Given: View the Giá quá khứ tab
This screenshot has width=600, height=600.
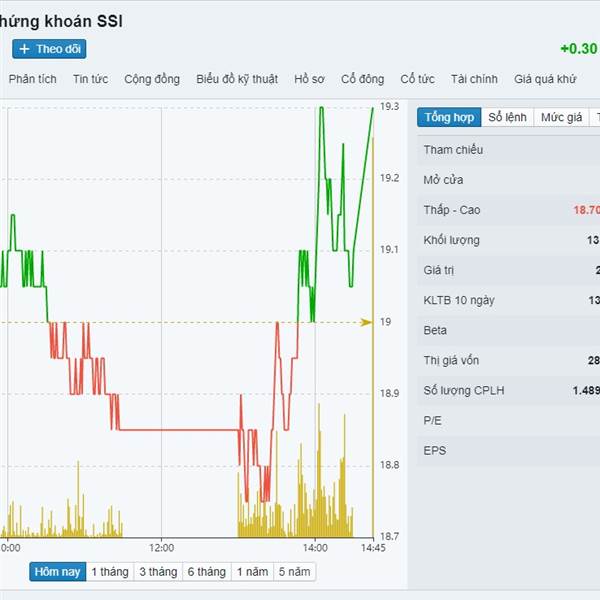Looking at the screenshot, I should (545, 79).
